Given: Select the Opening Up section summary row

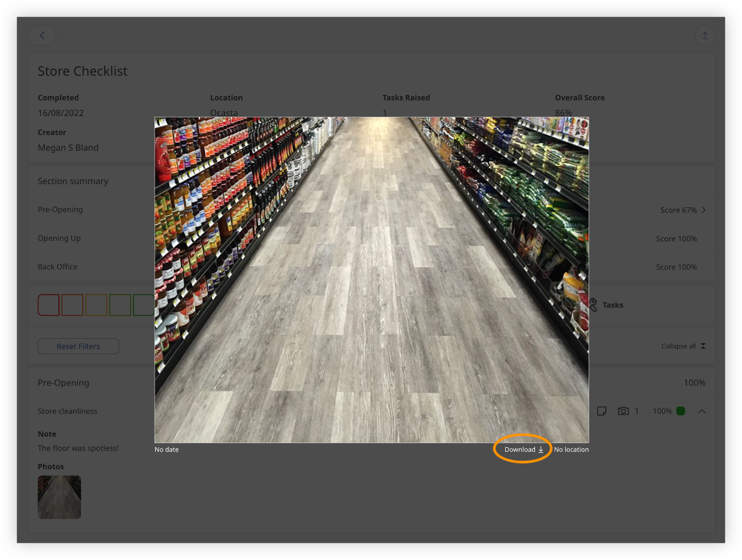Looking at the screenshot, I should coord(371,238).
